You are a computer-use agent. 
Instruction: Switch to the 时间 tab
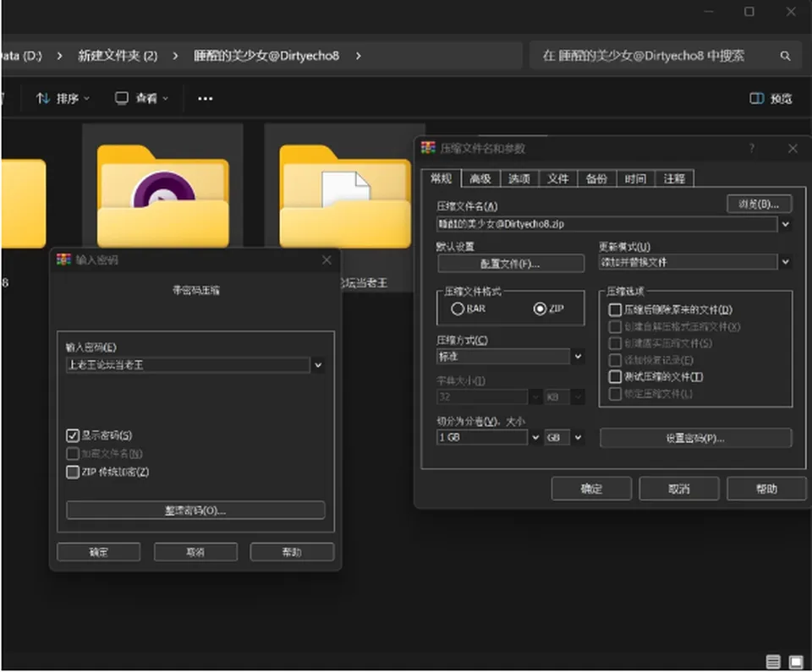coord(635,178)
